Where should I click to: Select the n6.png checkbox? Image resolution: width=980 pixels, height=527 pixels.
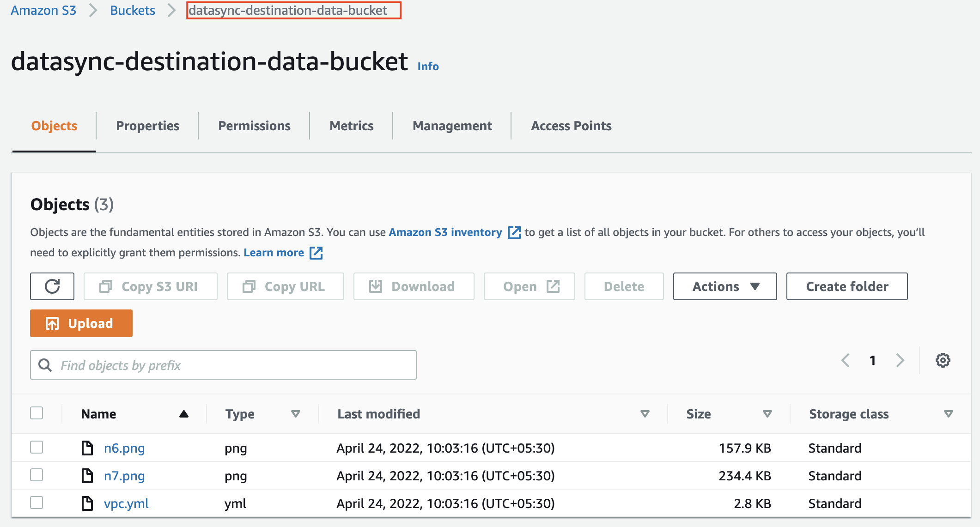pos(37,447)
